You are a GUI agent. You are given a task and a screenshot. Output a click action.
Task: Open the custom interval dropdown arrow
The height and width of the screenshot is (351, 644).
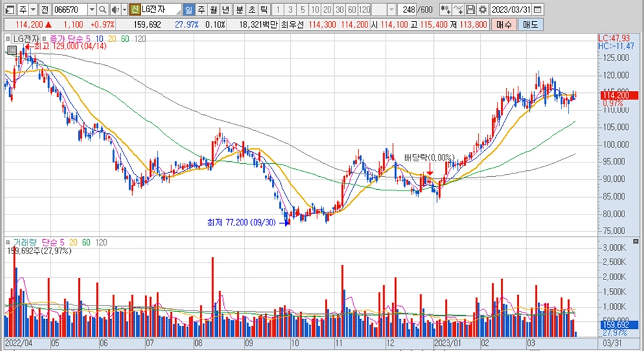[392, 9]
